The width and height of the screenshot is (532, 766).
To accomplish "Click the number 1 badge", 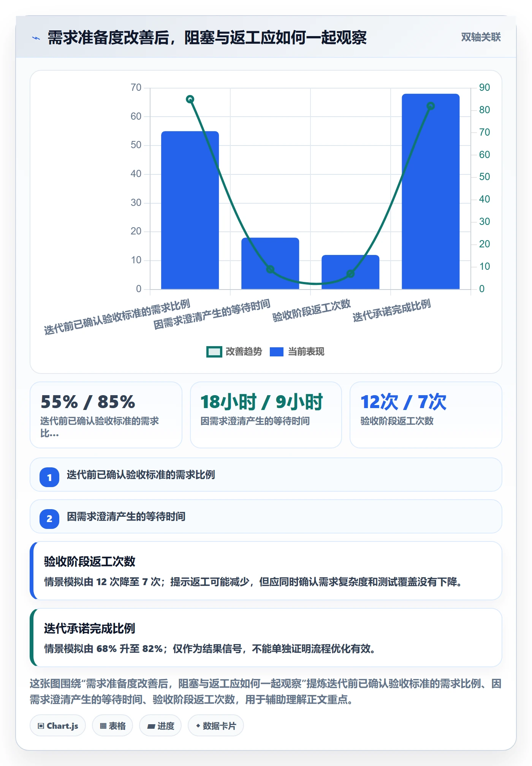I will click(x=49, y=477).
